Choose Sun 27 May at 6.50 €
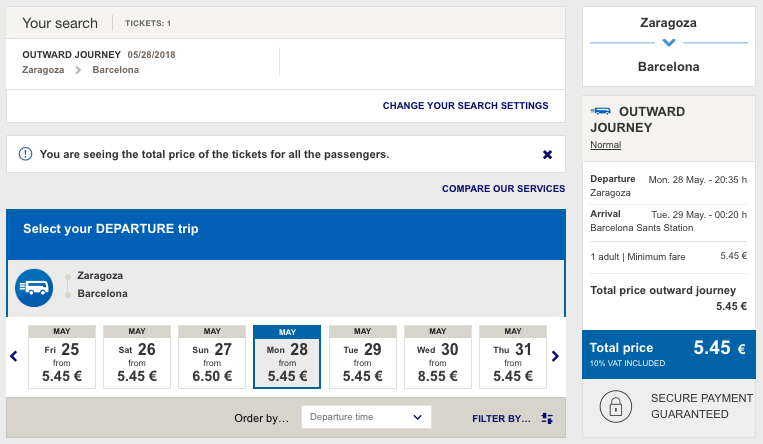The width and height of the screenshot is (763, 444). [212, 357]
